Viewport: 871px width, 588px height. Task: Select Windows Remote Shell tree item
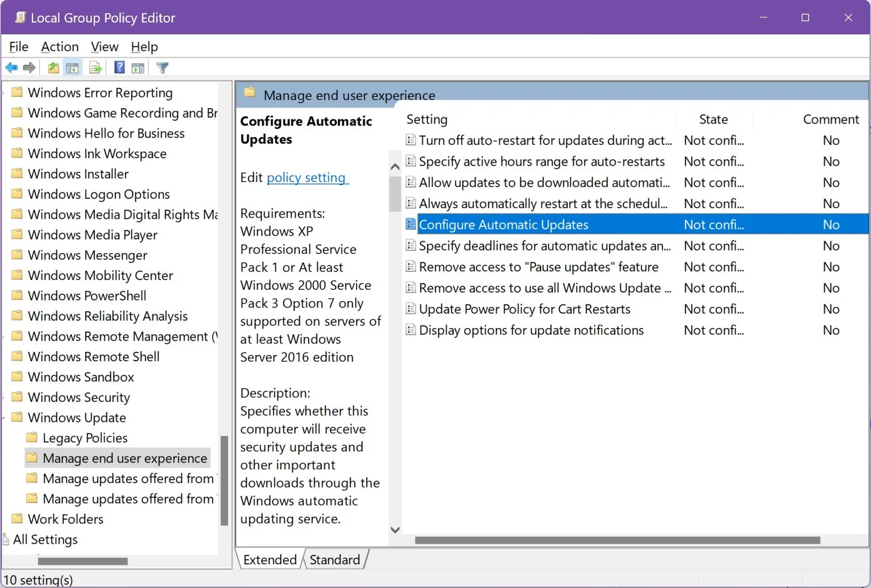tap(94, 357)
